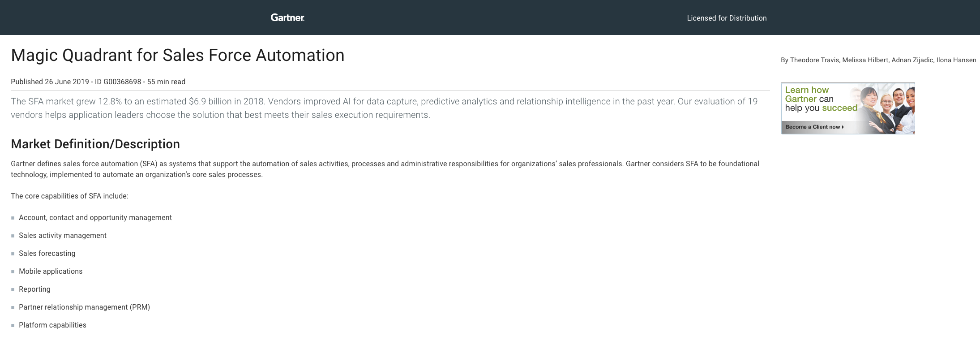
Task: Click the Account, contact and opportunity management item
Action: (x=95, y=217)
